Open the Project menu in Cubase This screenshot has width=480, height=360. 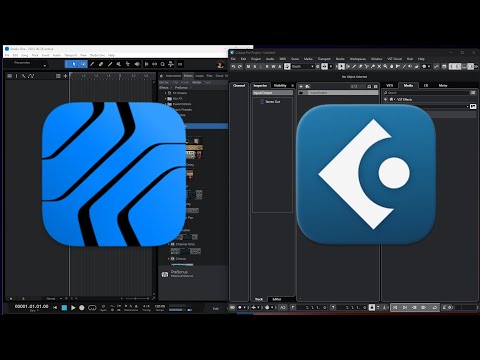256,59
